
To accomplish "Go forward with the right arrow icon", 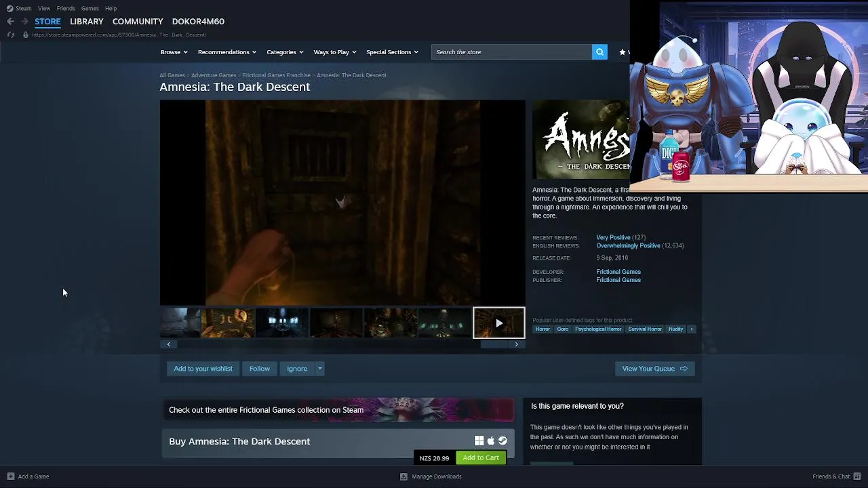I will point(24,21).
